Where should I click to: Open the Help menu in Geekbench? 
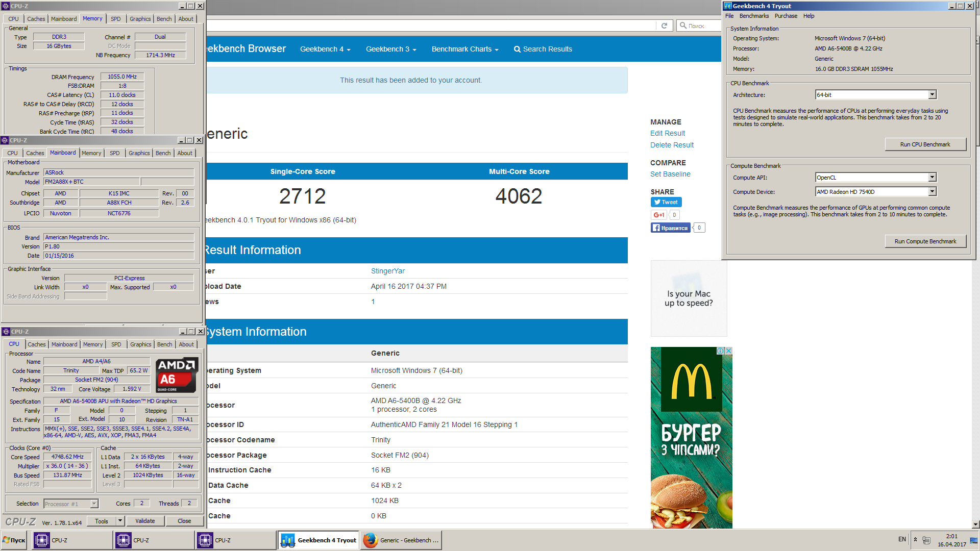(x=808, y=16)
